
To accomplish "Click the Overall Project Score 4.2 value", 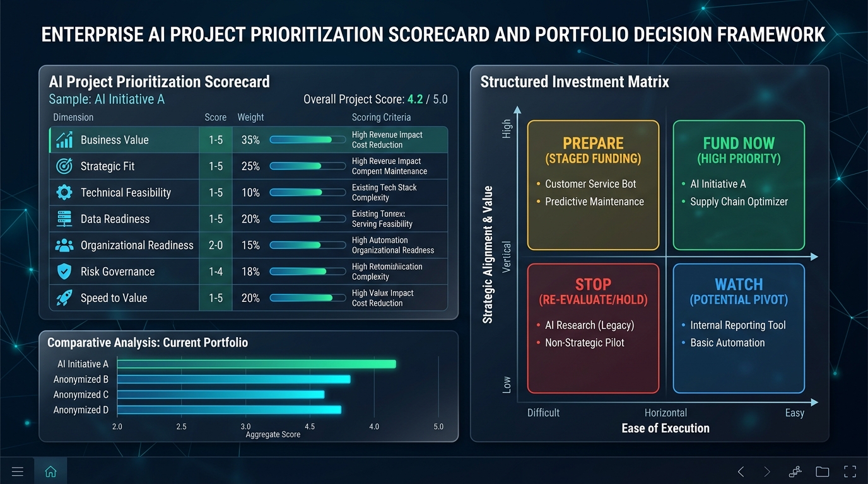I will point(416,99).
